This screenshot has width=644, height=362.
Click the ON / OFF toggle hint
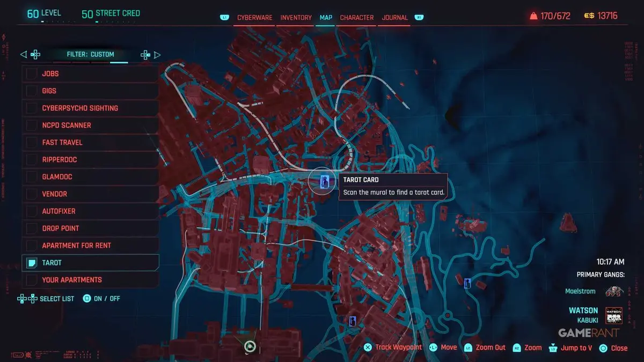coord(101,298)
